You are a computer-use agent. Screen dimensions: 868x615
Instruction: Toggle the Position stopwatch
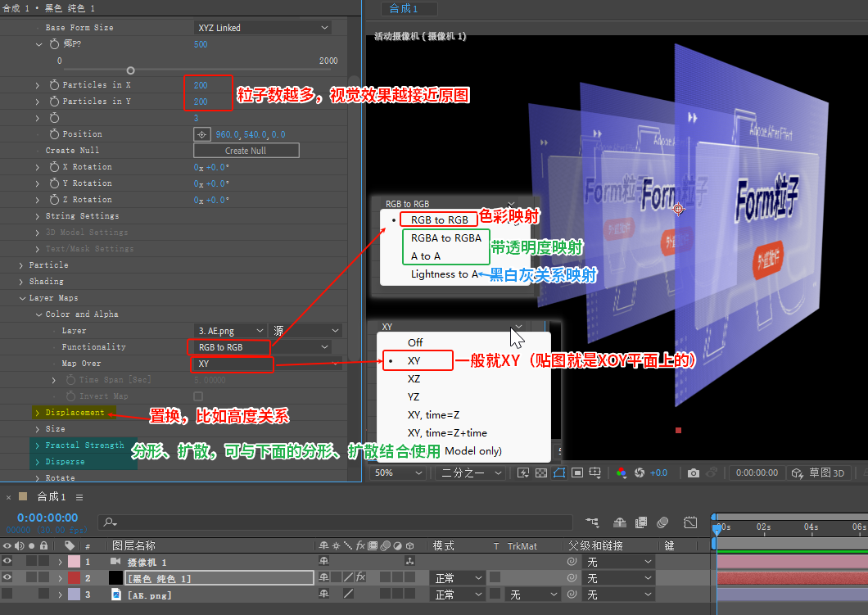click(x=54, y=134)
